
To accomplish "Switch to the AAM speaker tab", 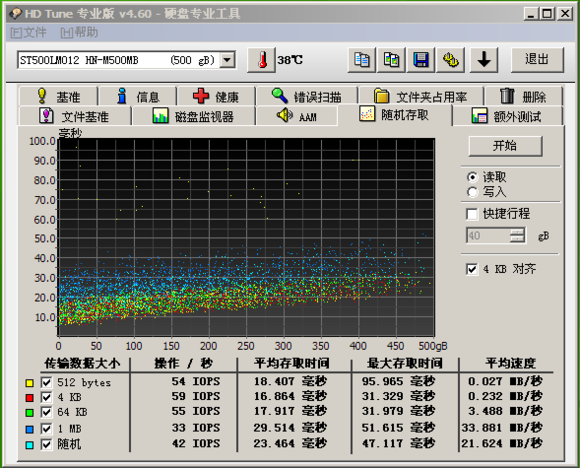I will pos(297,116).
